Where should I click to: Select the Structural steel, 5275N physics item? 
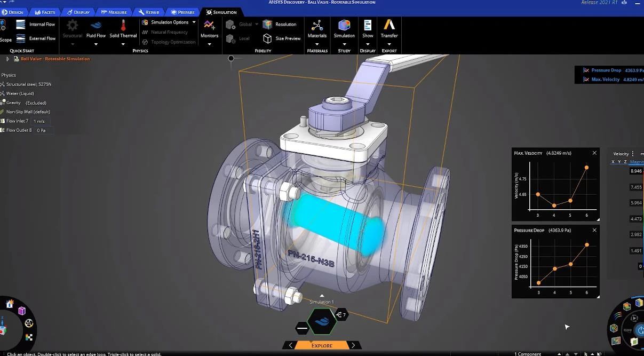click(x=27, y=84)
